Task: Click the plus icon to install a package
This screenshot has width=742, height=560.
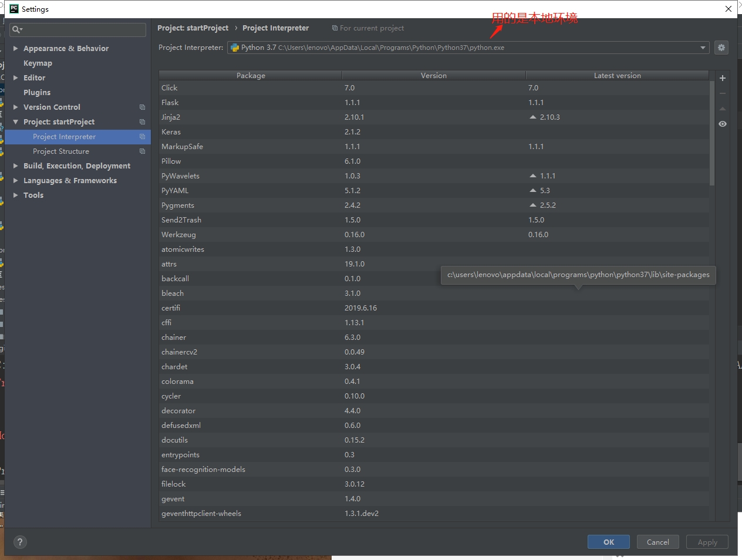Action: (722, 78)
